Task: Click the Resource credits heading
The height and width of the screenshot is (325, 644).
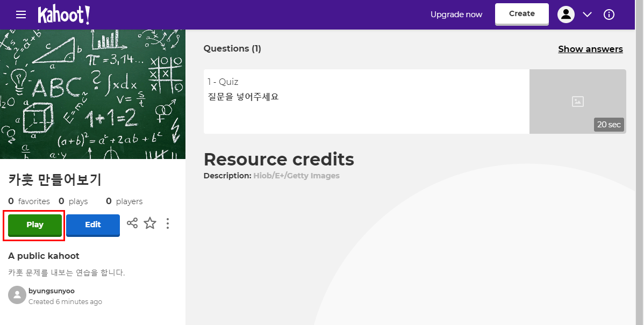Action: tap(279, 159)
